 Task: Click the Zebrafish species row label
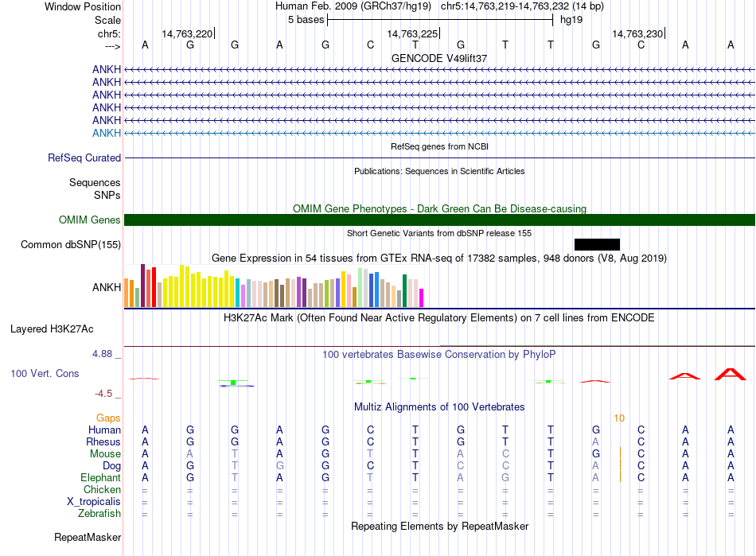tap(99, 514)
